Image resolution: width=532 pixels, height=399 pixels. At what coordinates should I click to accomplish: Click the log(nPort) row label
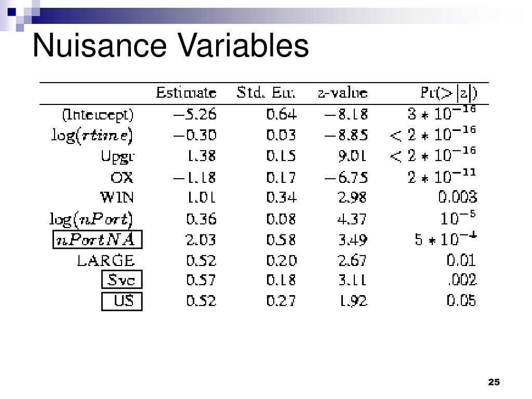(x=90, y=219)
